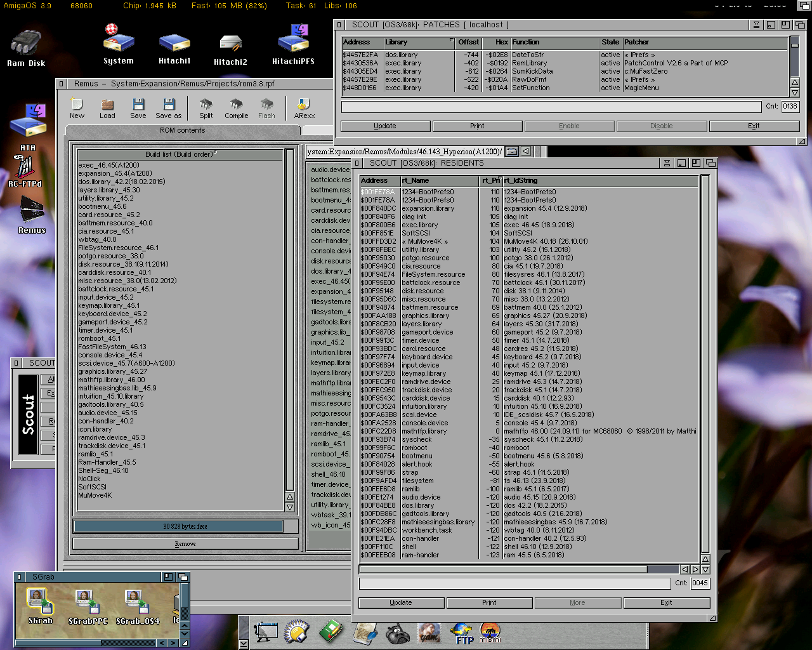Click the Residents window text field
Viewport: 812px width, 650px height.
(x=514, y=583)
